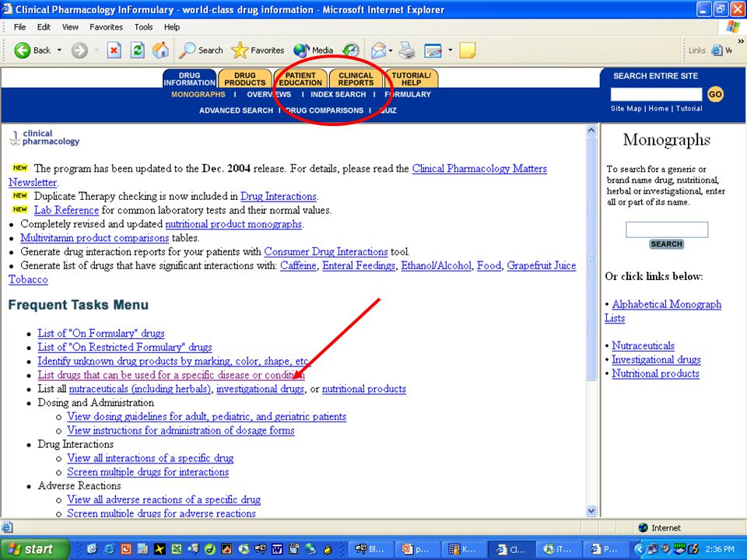Open the Site Map link
The height and width of the screenshot is (560, 747).
(x=626, y=109)
